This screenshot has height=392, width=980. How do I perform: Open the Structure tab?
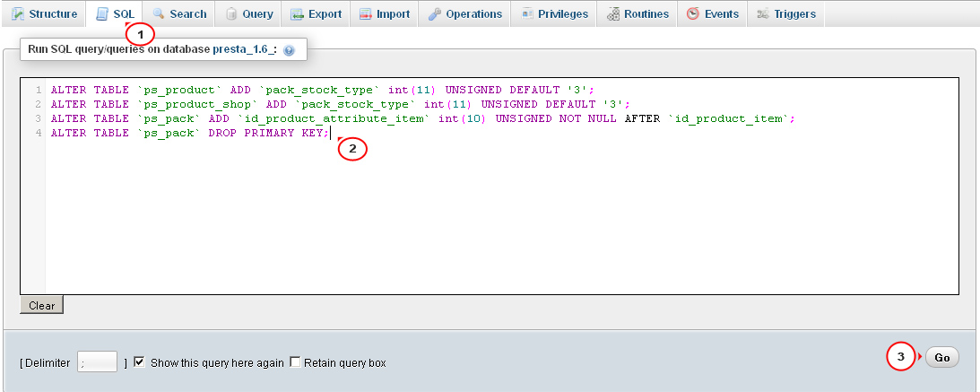click(x=44, y=13)
